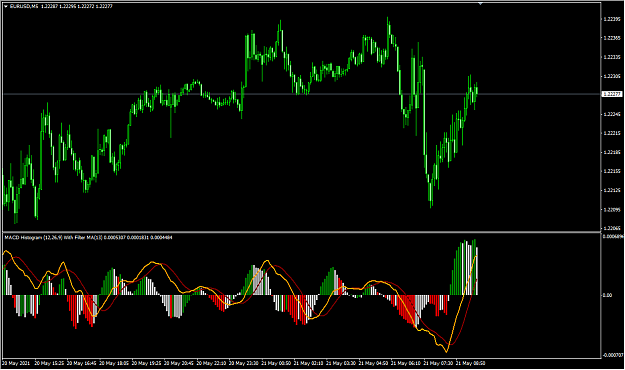Click the '21 May 00:50' time axis label
The image size is (625, 370).
point(276,363)
